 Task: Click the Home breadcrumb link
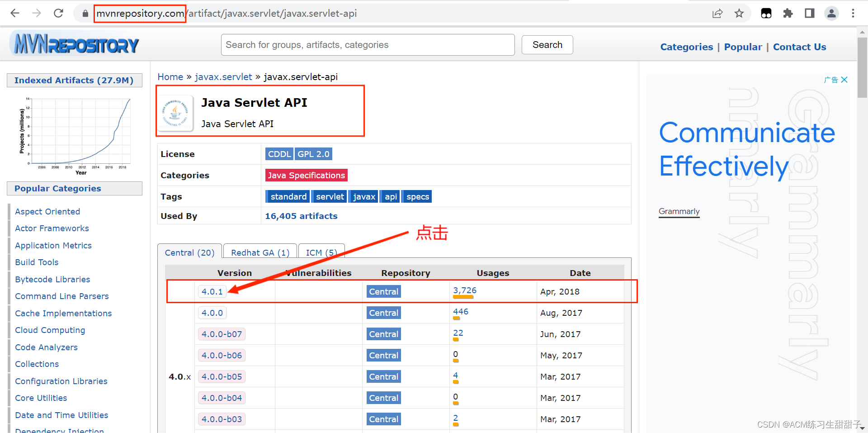170,77
